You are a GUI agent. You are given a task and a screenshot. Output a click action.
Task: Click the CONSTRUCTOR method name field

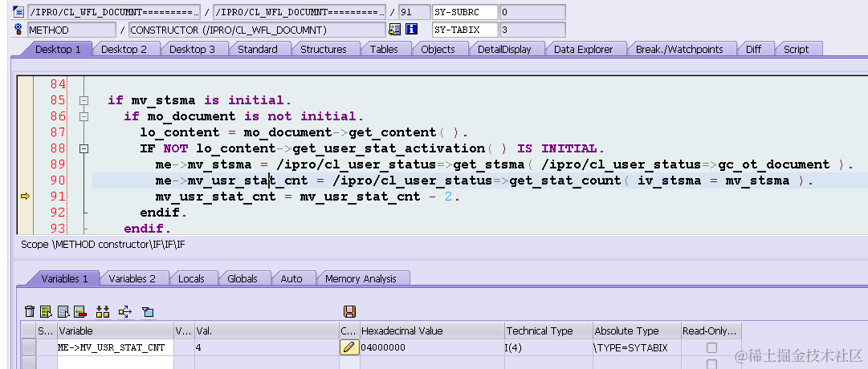[257, 30]
